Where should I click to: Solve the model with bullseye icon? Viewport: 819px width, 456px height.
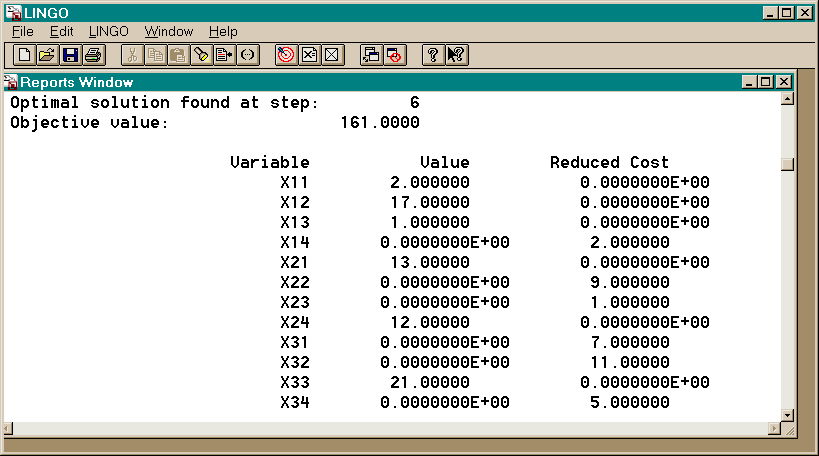(x=286, y=55)
